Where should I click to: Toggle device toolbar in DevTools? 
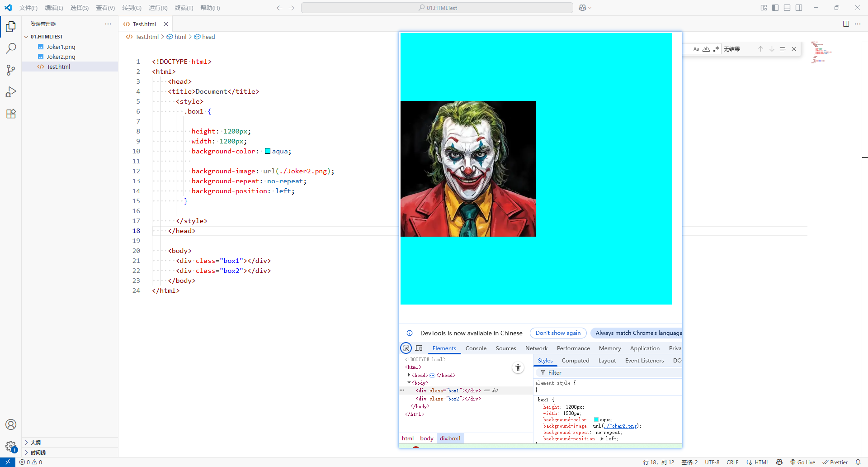pyautogui.click(x=419, y=348)
